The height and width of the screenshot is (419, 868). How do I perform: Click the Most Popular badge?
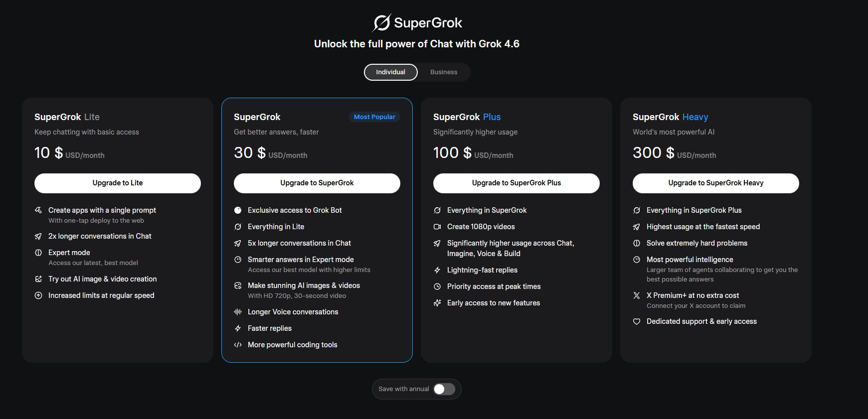click(374, 117)
